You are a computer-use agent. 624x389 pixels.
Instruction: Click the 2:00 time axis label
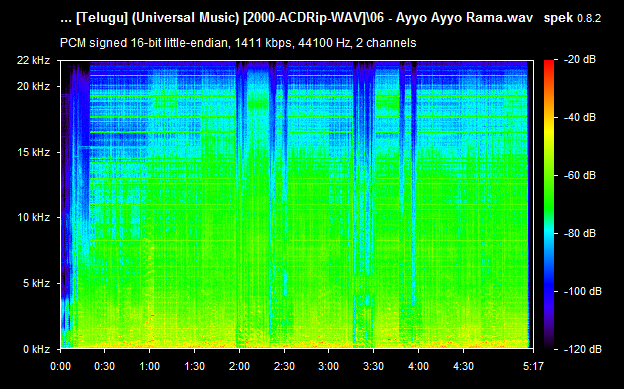[x=239, y=366]
